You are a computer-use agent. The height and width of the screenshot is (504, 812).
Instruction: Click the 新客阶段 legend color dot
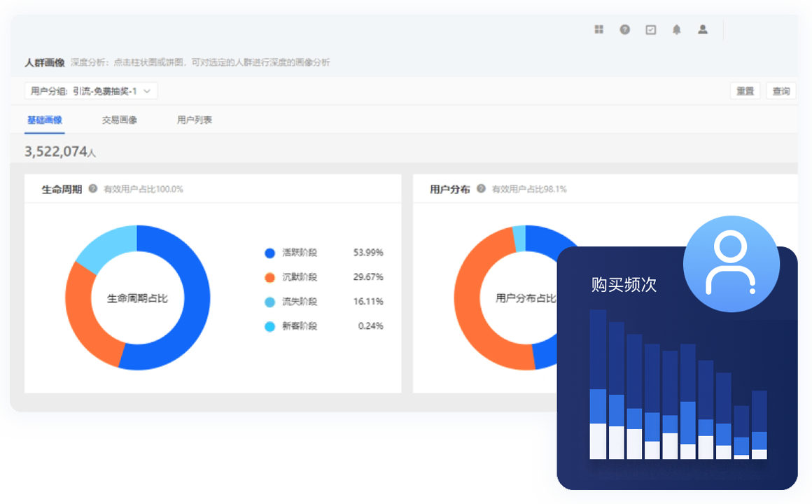tap(270, 326)
